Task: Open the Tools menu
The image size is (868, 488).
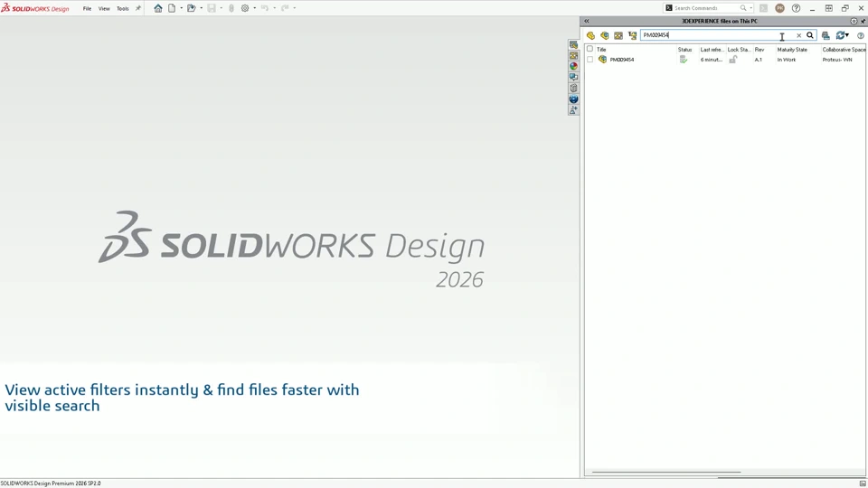Action: coord(122,8)
